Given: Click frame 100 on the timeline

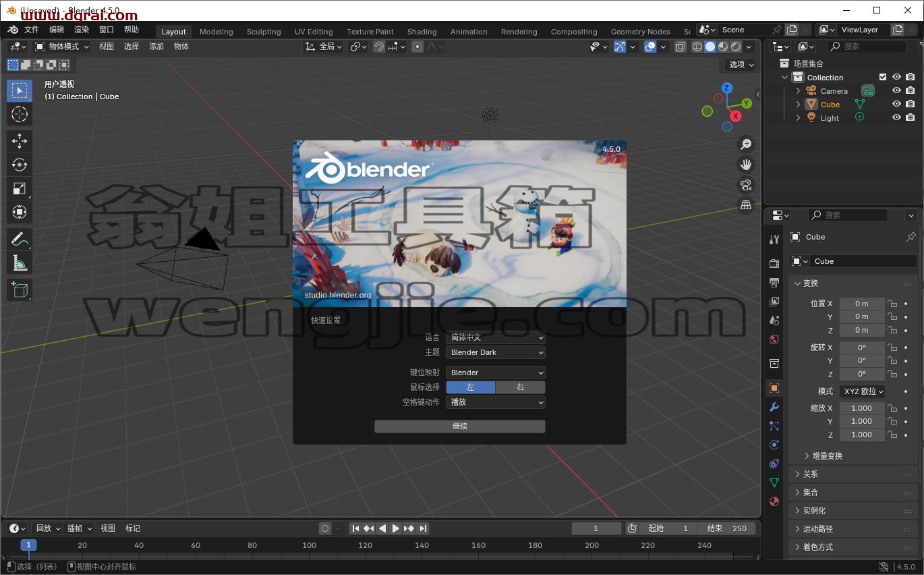Looking at the screenshot, I should click(x=309, y=545).
